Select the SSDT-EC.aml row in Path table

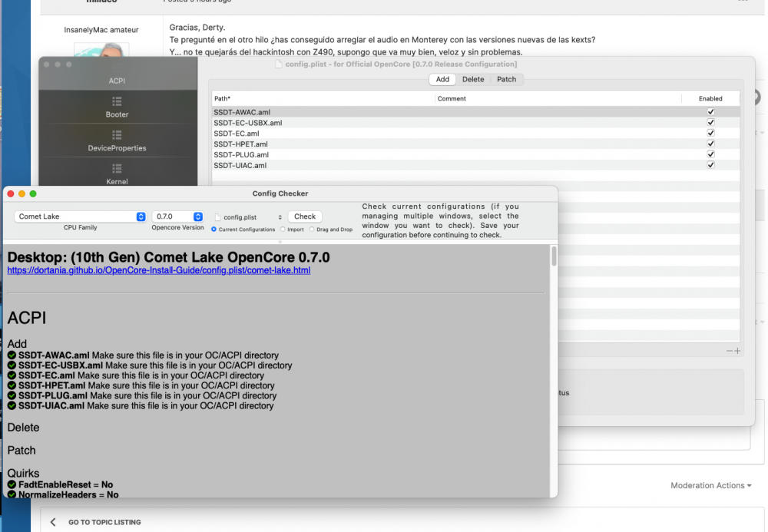click(475, 133)
